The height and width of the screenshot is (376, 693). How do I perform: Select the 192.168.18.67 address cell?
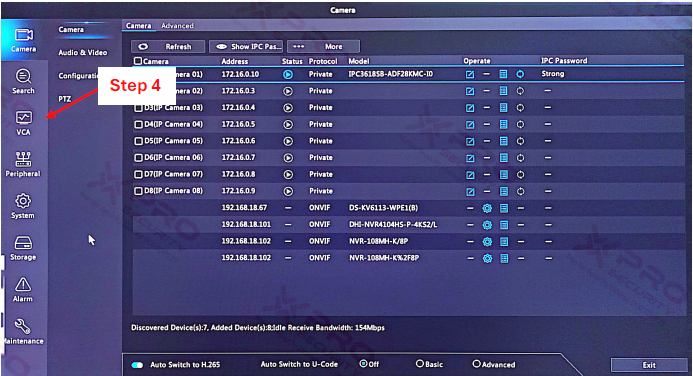244,208
